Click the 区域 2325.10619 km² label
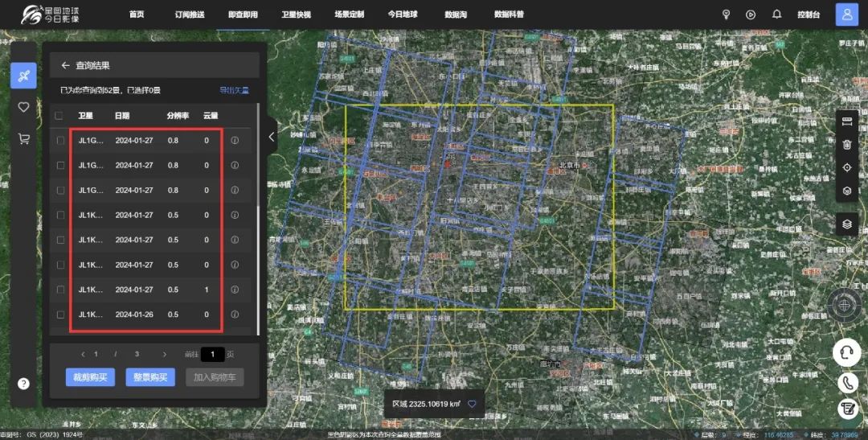Screen dimensions: 868x440 [x=426, y=404]
